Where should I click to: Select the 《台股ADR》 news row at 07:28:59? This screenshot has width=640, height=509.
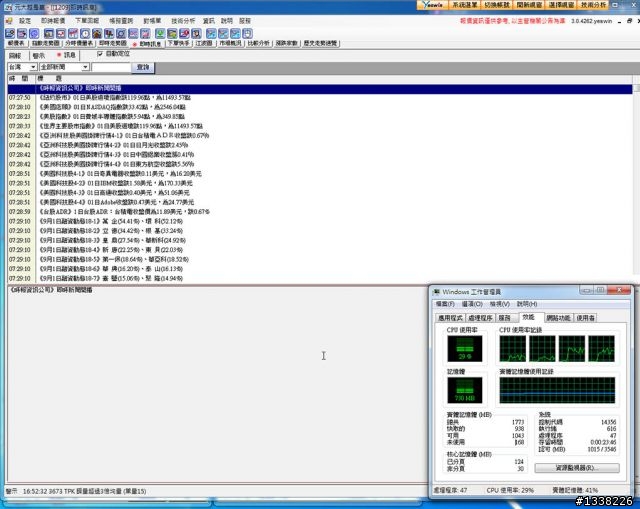click(x=320, y=212)
